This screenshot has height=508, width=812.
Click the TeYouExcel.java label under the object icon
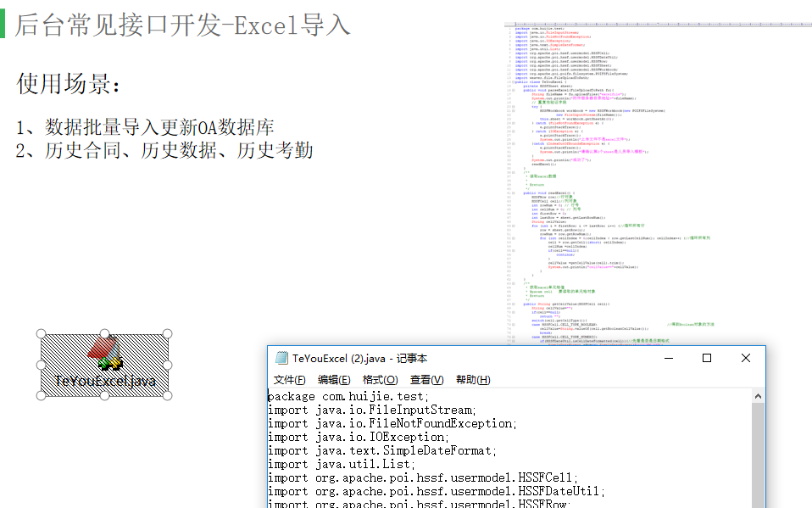pyautogui.click(x=103, y=381)
